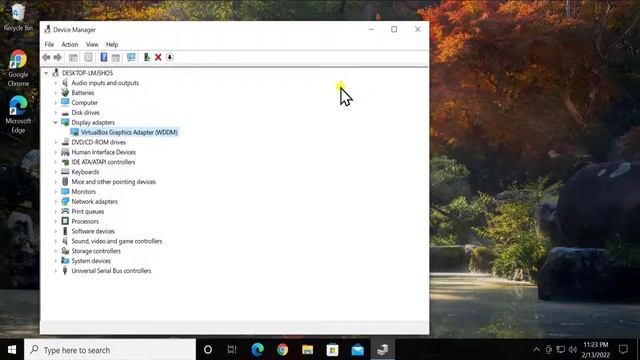The width and height of the screenshot is (640, 360).
Task: Open the Mail app from the taskbar
Action: (x=358, y=350)
